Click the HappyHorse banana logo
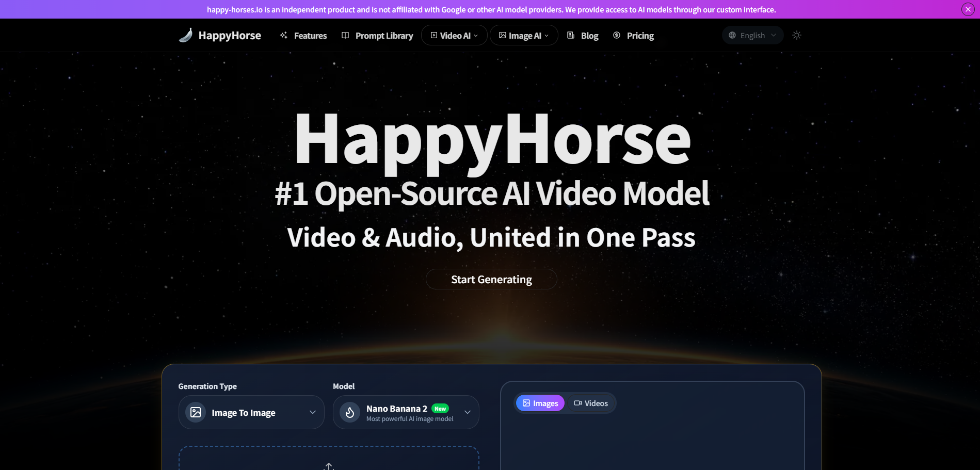This screenshot has height=470, width=980. point(185,35)
